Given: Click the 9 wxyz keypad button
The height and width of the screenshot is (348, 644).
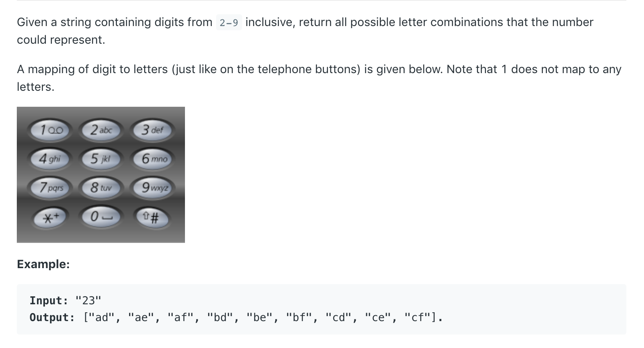Looking at the screenshot, I should [x=152, y=187].
